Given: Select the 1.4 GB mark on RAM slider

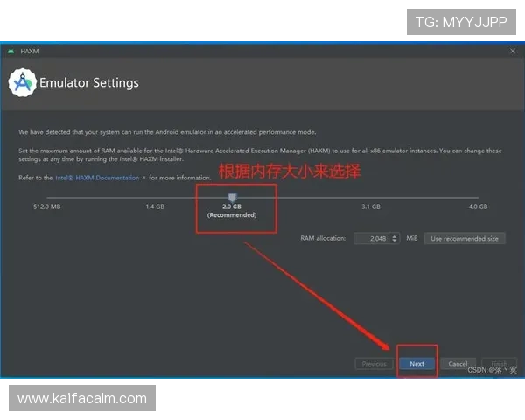Looking at the screenshot, I should tap(155, 207).
